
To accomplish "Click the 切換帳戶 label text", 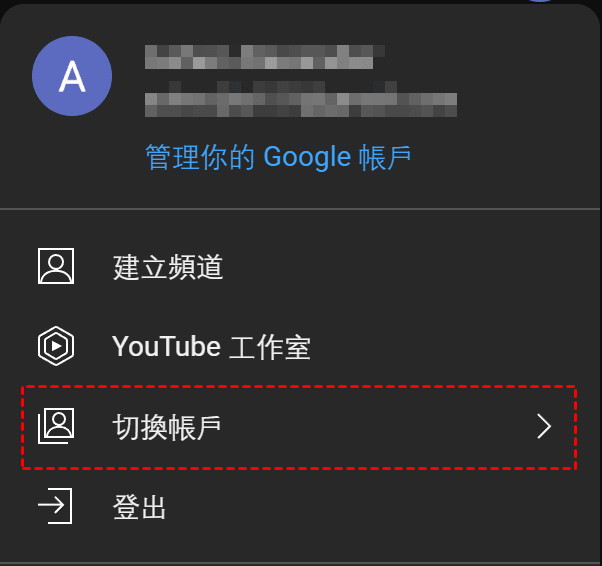I will click(x=167, y=427).
